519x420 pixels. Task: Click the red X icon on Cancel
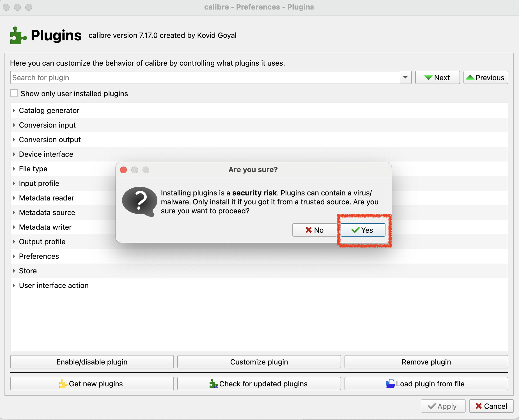point(479,406)
